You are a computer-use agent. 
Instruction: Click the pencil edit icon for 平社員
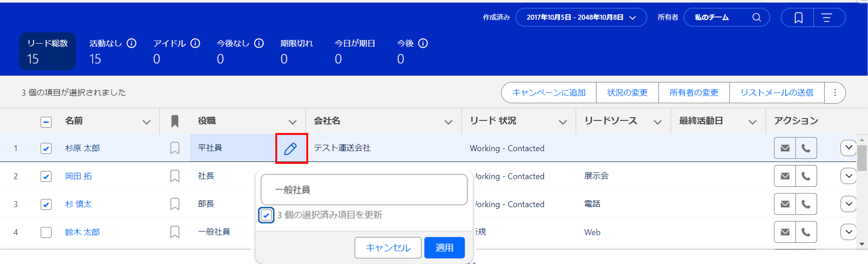[290, 149]
